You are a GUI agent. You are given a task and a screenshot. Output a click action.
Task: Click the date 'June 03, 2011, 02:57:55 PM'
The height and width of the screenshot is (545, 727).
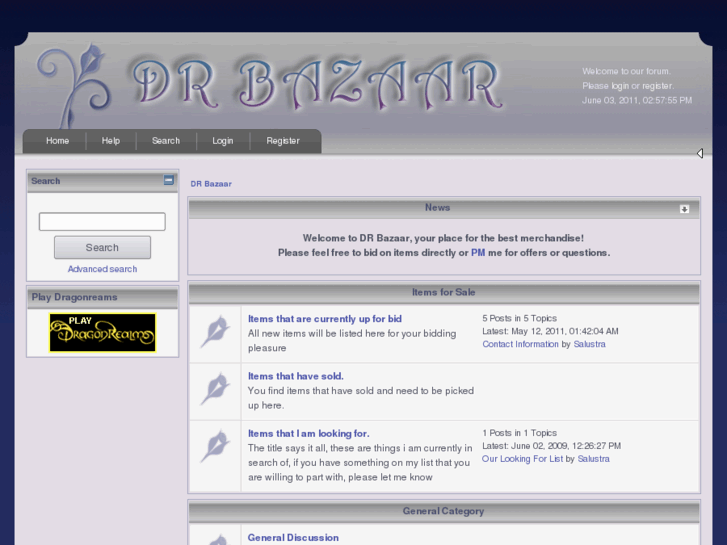[x=637, y=100]
